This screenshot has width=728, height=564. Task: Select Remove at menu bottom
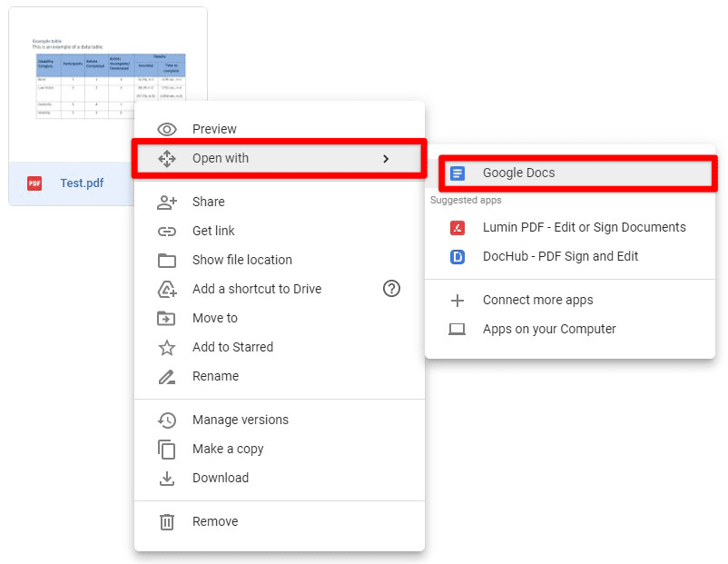pyautogui.click(x=280, y=521)
